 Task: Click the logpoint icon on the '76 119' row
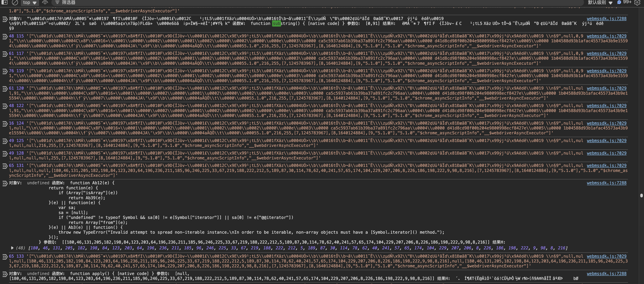5,71
